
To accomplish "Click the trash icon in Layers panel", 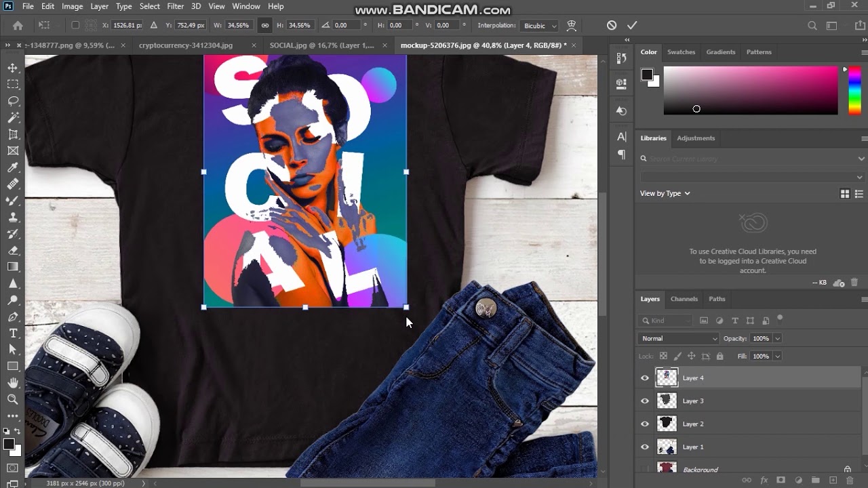I will [850, 481].
